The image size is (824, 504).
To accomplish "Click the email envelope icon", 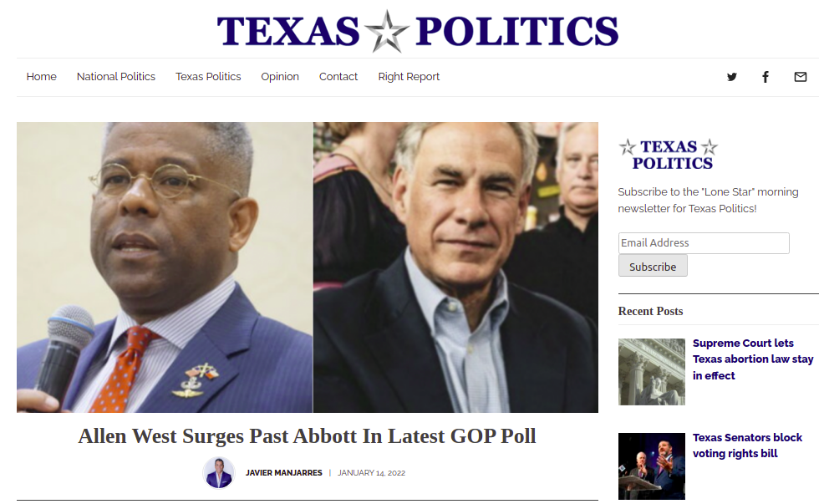I will (x=800, y=77).
